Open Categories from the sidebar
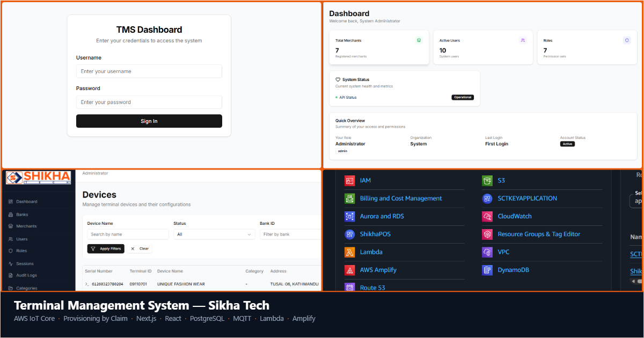The height and width of the screenshot is (338, 644). [27, 288]
